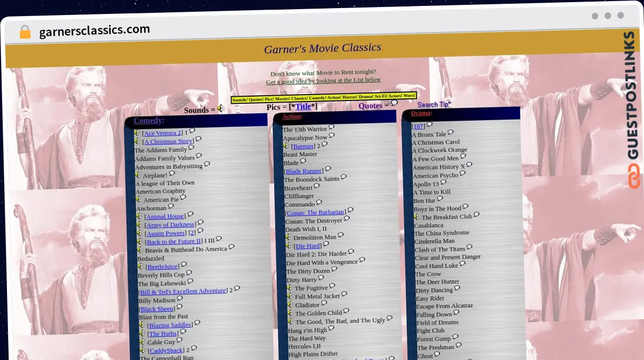Image resolution: width=644 pixels, height=360 pixels.
Task: Select the 'Cliffhanger' entry
Action: point(299,196)
